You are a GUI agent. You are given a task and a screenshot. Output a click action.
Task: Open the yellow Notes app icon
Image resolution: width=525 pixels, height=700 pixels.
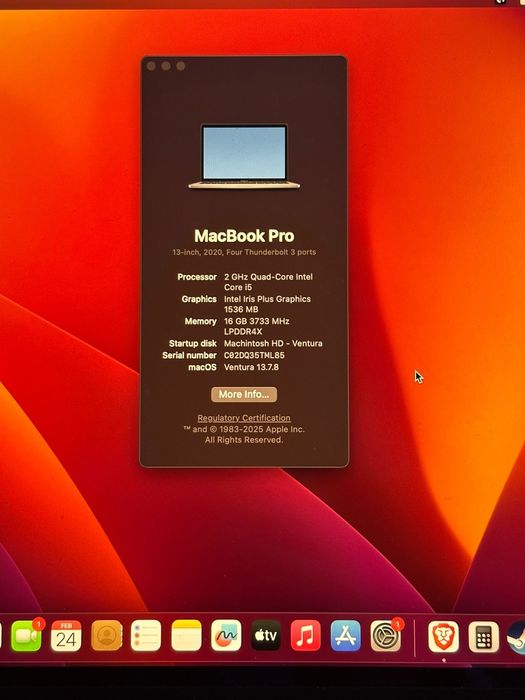pos(186,636)
